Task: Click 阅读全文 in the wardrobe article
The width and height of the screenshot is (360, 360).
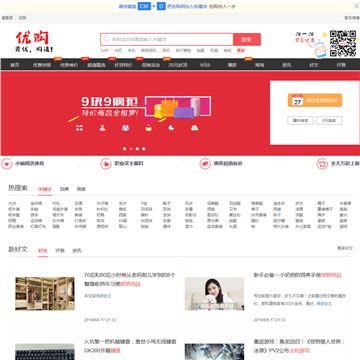Action: coord(103,296)
